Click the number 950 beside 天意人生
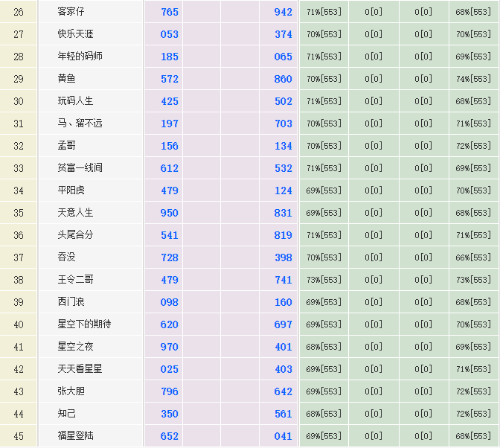This screenshot has height=448, width=500. [170, 213]
